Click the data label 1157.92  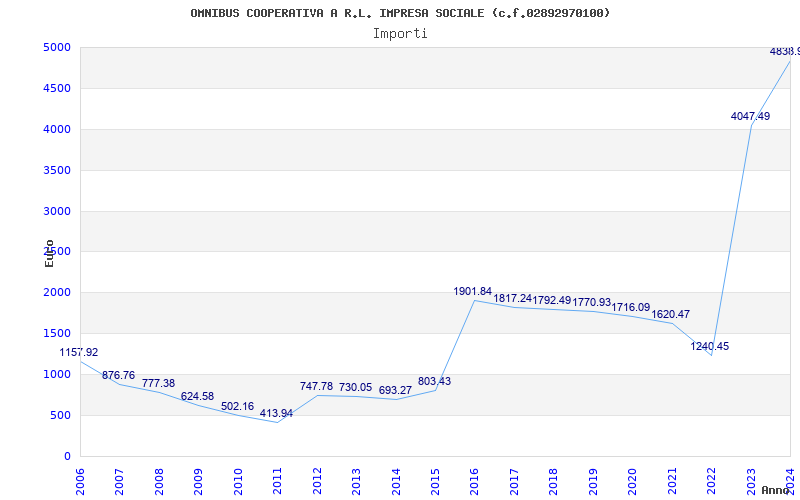click(x=79, y=353)
